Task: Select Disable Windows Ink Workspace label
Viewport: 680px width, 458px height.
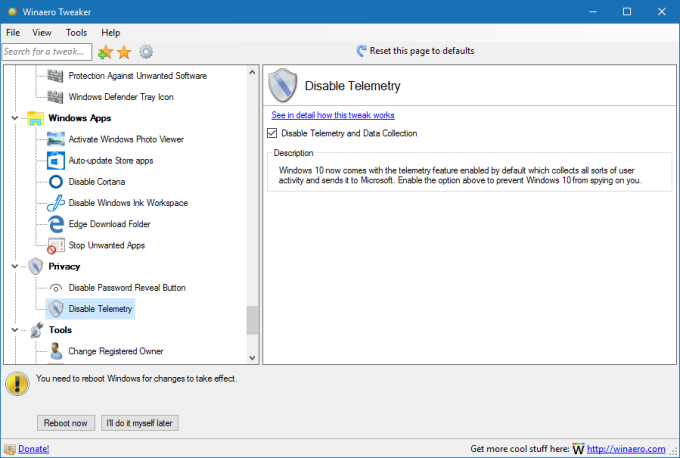Action: (128, 203)
